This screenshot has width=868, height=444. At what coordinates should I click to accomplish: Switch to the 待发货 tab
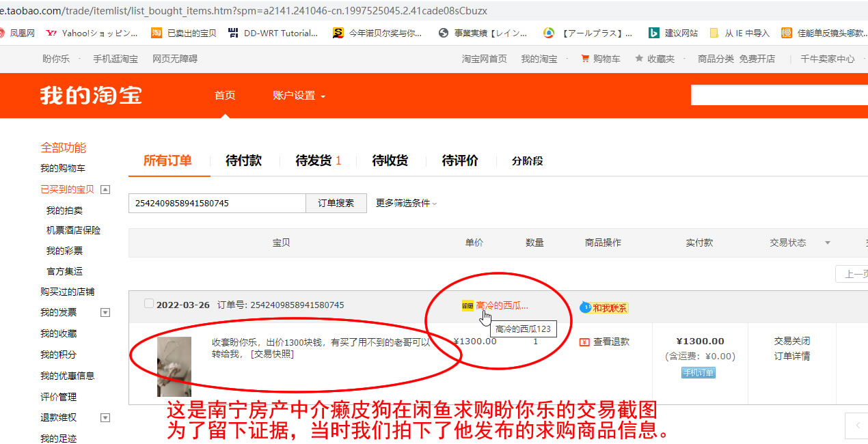pos(318,161)
